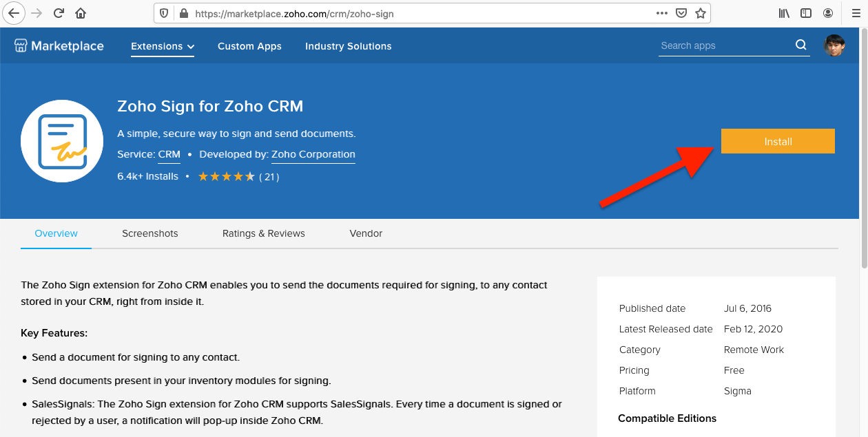Open the Firefox account icon
Image resolution: width=868 pixels, height=437 pixels.
(x=827, y=13)
